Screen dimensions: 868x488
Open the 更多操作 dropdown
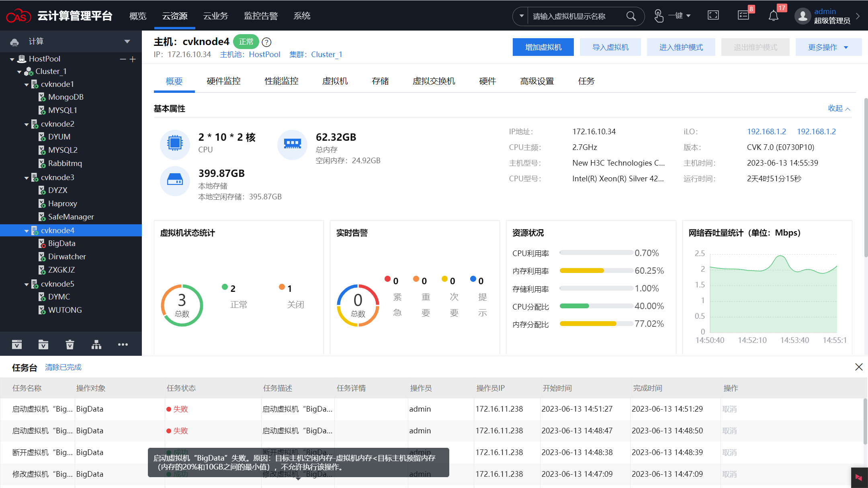tap(828, 47)
